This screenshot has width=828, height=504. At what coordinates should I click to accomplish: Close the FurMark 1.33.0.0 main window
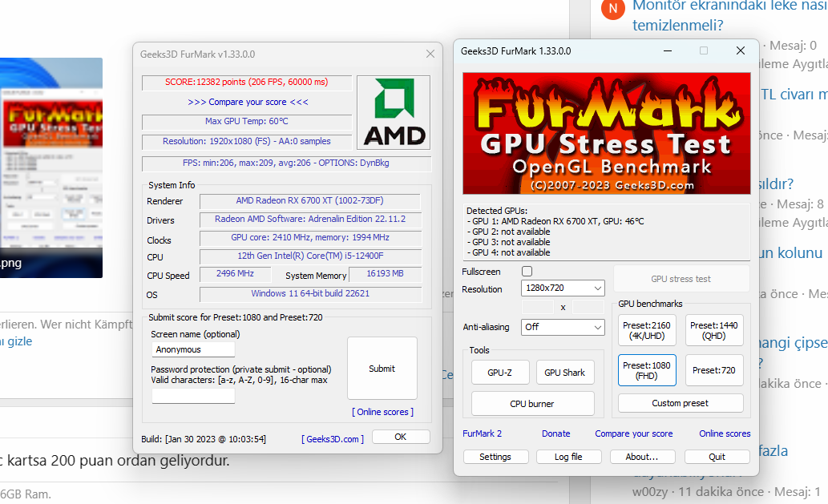(x=741, y=50)
